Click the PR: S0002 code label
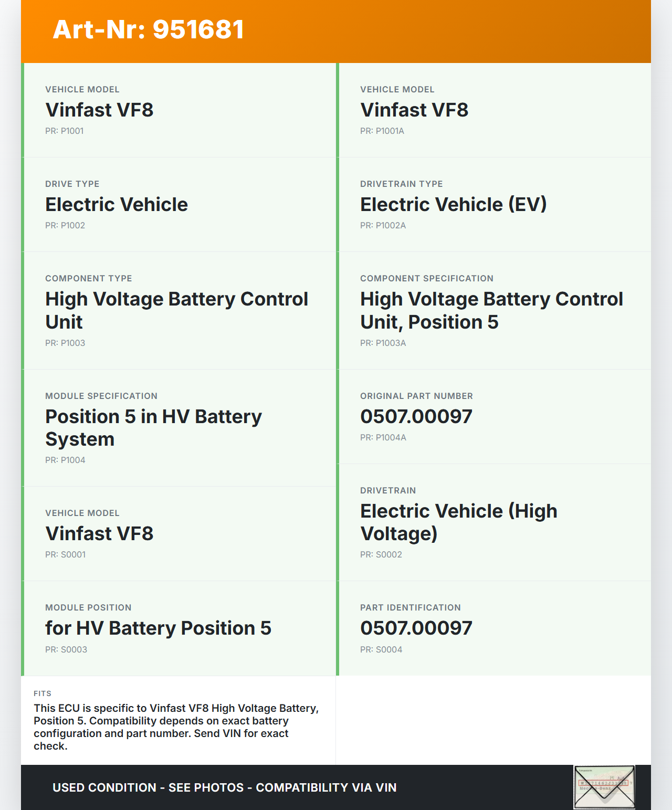The width and height of the screenshot is (672, 810). [381, 555]
